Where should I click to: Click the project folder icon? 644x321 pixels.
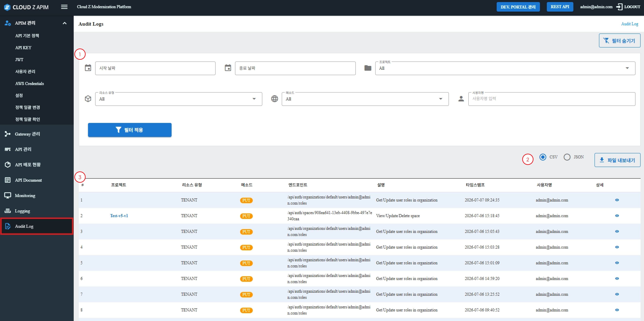(368, 68)
